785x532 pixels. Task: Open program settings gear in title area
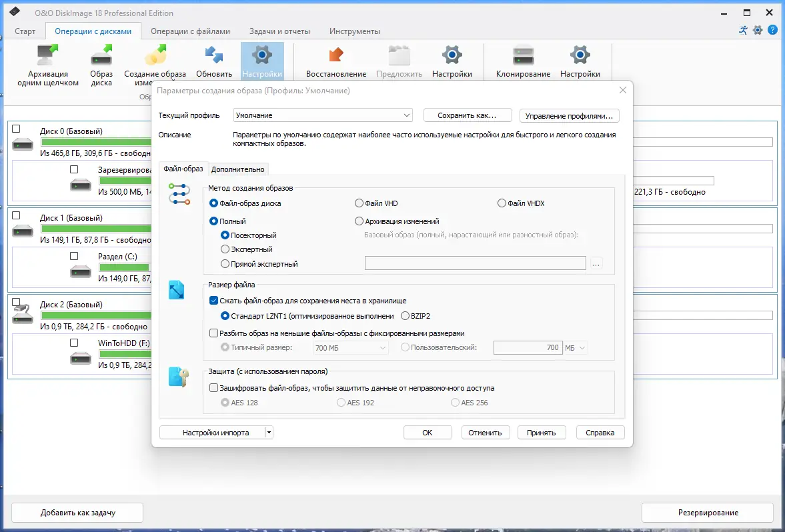[x=758, y=30]
